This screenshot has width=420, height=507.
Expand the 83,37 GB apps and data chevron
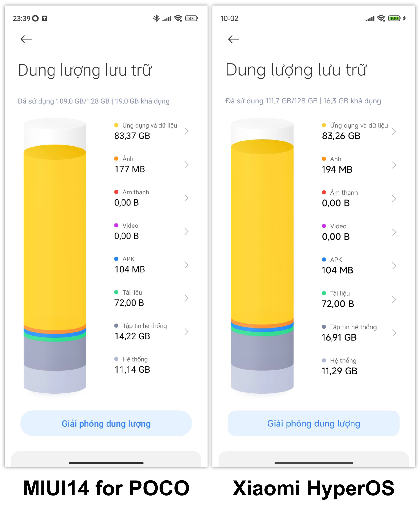coord(186,131)
